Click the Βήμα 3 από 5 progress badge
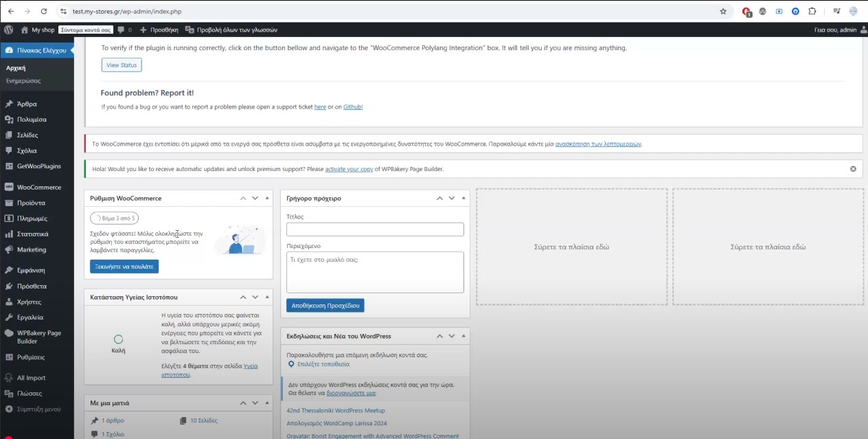 (x=114, y=218)
